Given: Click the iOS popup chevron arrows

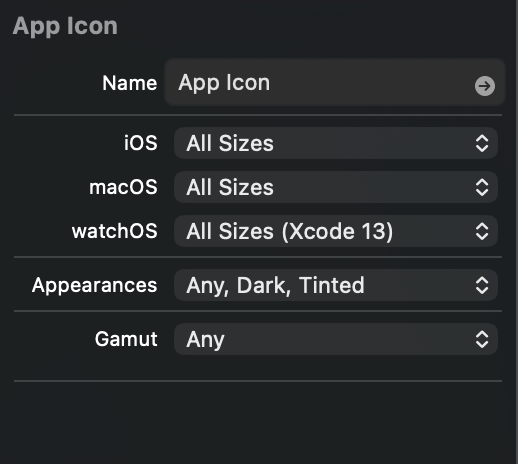Looking at the screenshot, I should tap(482, 143).
